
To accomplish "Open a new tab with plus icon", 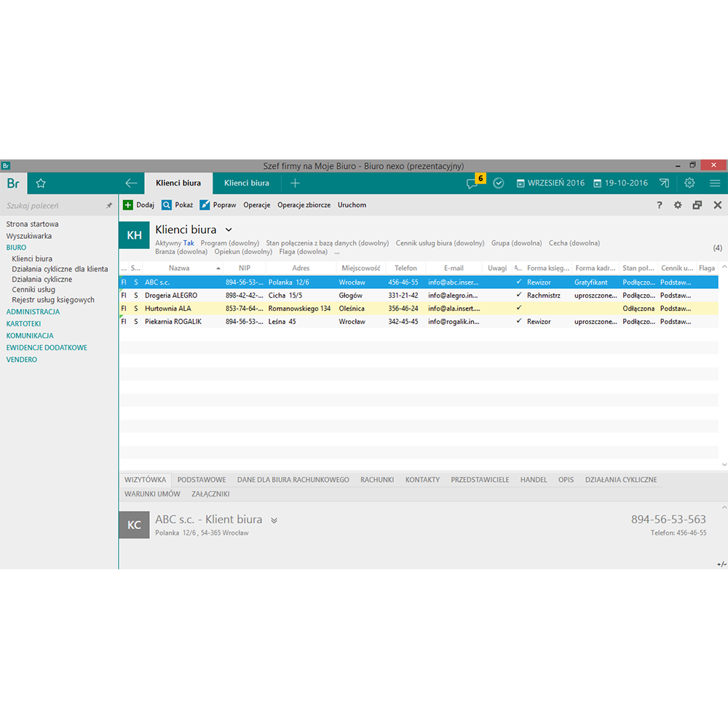I will pyautogui.click(x=295, y=183).
